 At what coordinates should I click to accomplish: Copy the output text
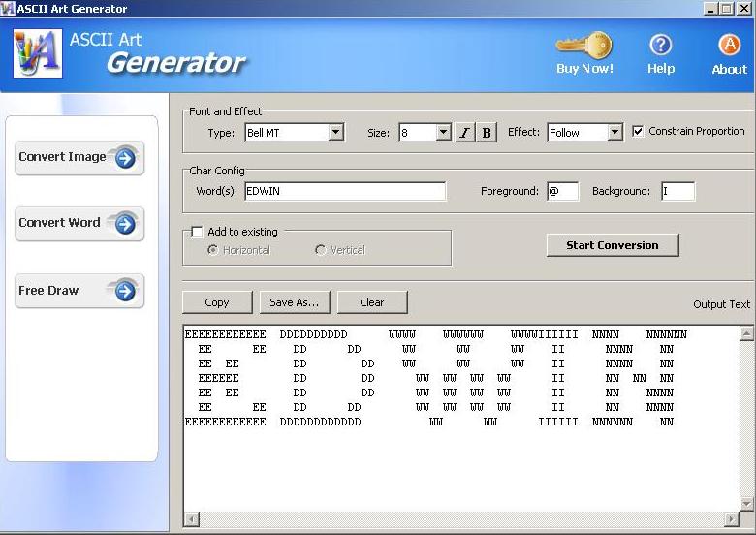[x=217, y=302]
